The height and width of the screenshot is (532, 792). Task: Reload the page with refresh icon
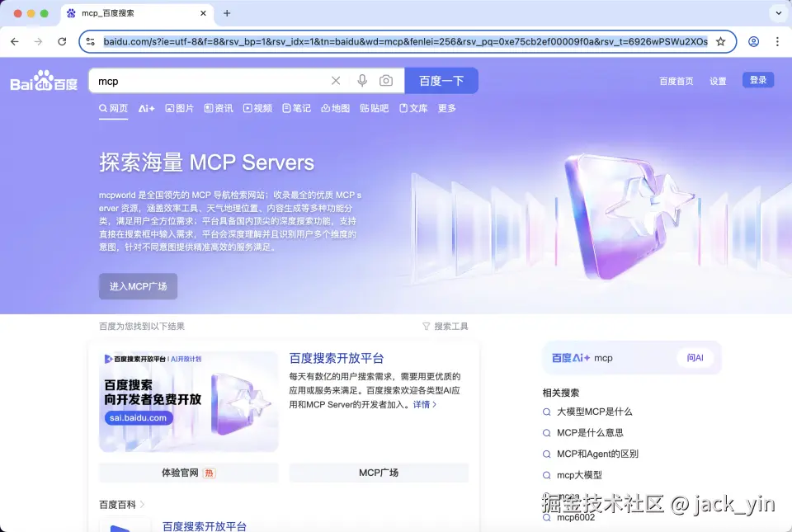coord(62,41)
